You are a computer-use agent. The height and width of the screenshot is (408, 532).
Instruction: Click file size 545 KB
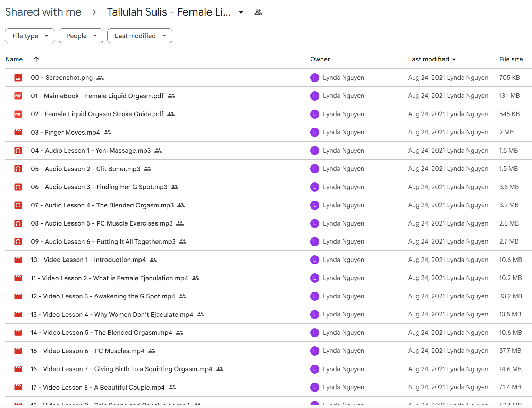tap(509, 114)
